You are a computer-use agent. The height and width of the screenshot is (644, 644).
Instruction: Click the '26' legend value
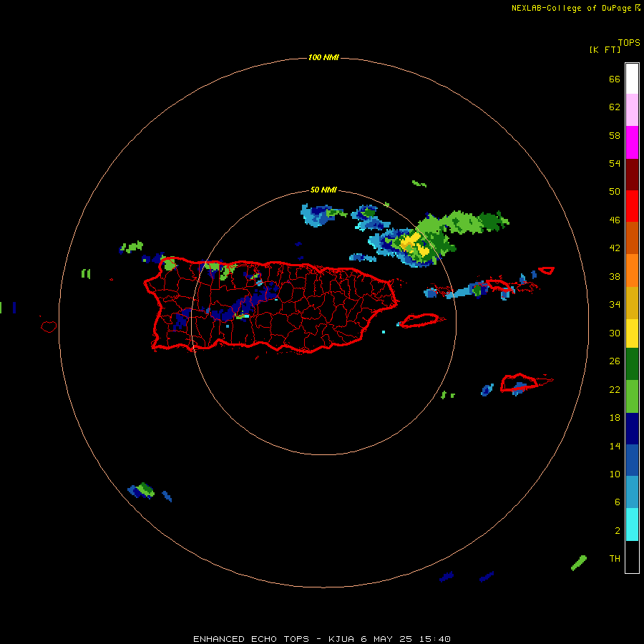coord(615,361)
